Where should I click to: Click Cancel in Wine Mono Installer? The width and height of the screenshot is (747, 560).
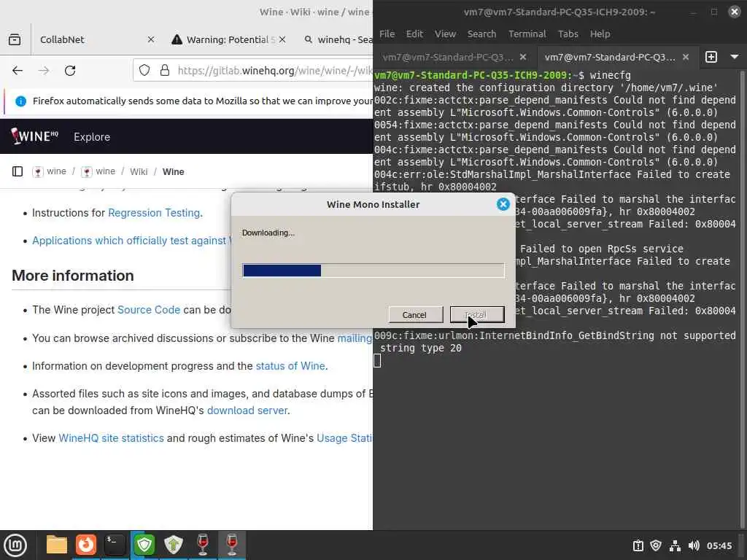[414, 315]
